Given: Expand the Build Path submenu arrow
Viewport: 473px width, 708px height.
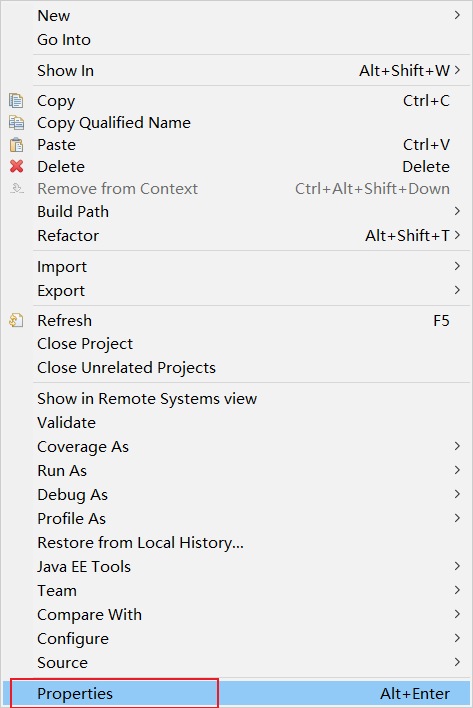Looking at the screenshot, I should coord(457,211).
